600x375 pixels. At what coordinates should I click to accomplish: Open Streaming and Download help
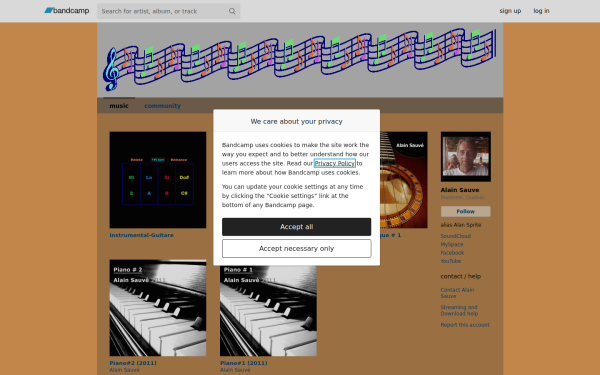[459, 310]
